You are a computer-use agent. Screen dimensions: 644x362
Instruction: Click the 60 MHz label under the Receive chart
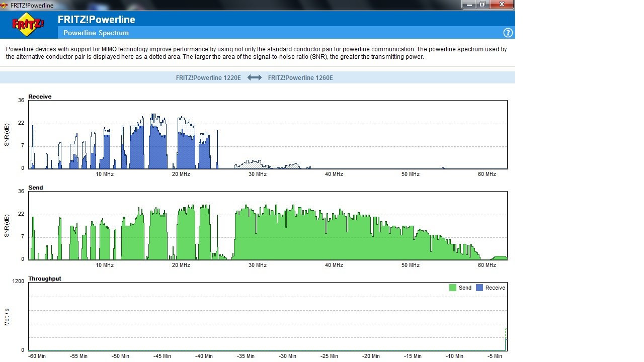pyautogui.click(x=487, y=174)
